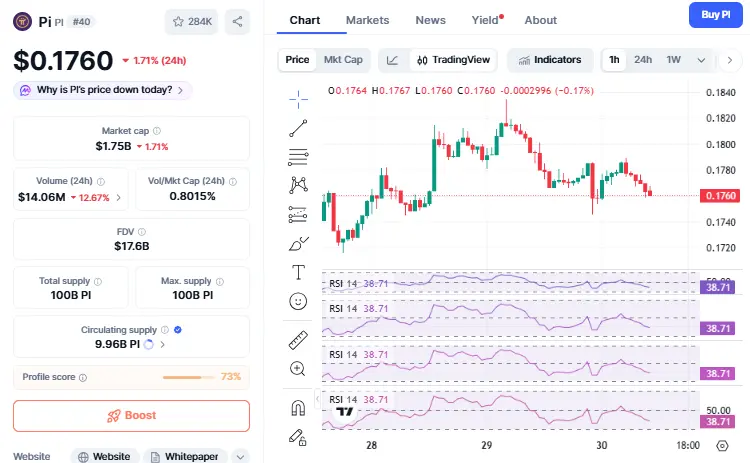This screenshot has width=750, height=463.
Task: Toggle the magnet mode icon
Action: [x=298, y=408]
